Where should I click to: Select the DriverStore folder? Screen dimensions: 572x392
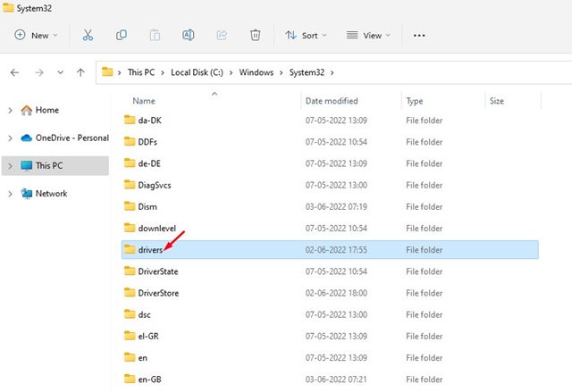coord(159,292)
